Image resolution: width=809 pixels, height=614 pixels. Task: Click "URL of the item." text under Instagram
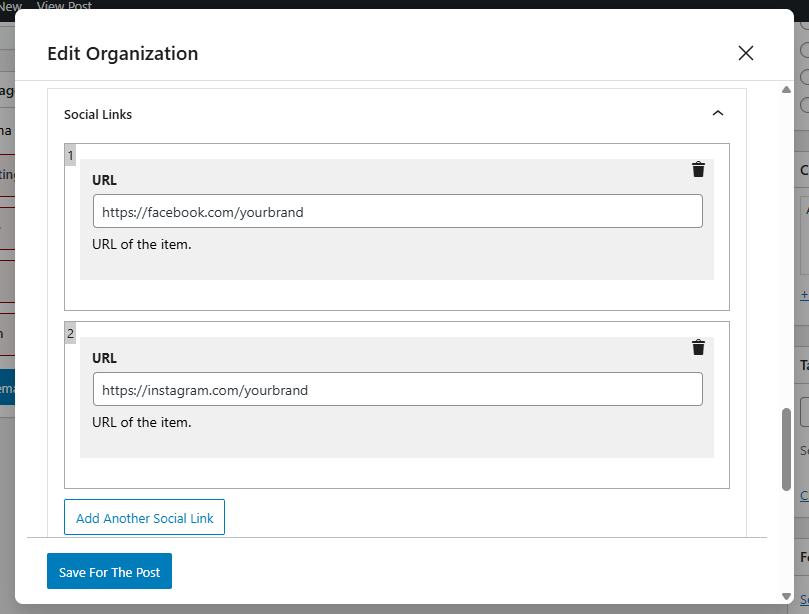point(141,422)
